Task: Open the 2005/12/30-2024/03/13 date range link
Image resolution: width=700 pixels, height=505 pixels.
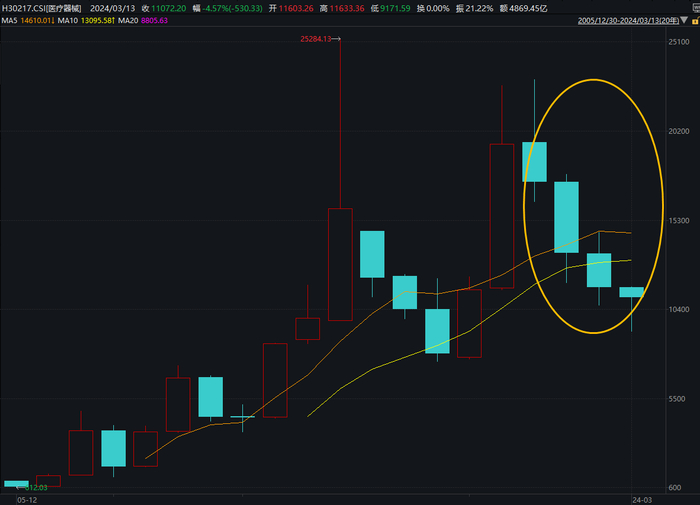Action: pos(629,21)
